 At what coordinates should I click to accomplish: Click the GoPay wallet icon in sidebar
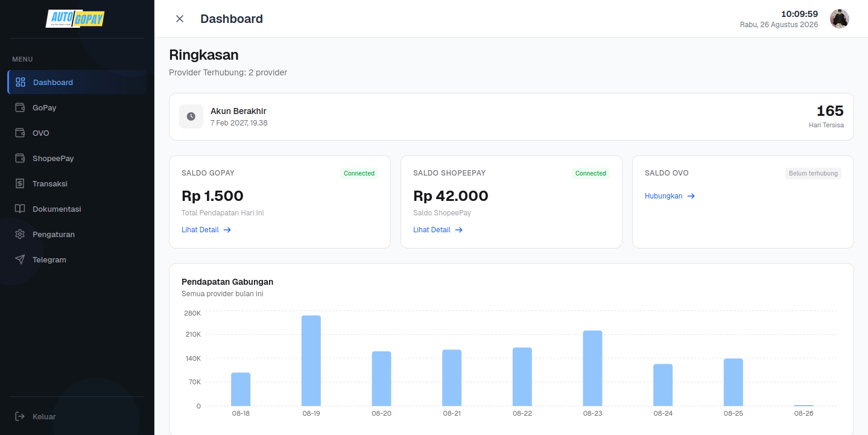point(20,107)
